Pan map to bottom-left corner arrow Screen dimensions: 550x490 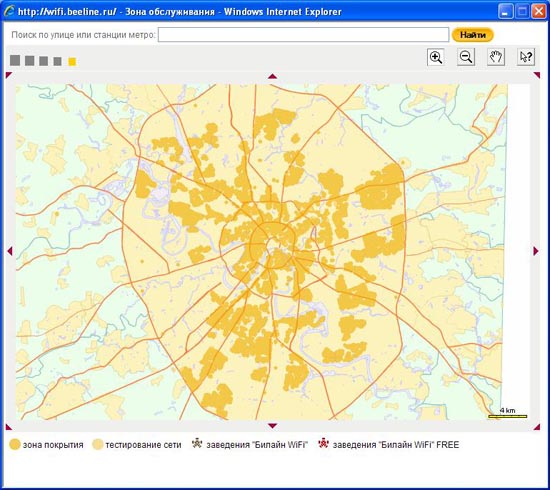(x=9, y=427)
